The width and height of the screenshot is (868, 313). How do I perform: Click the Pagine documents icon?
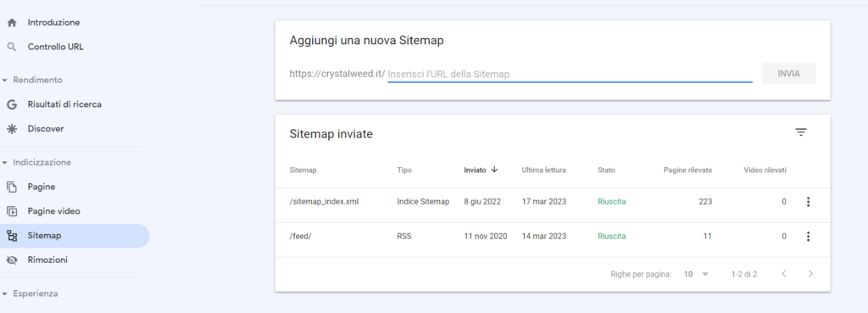click(12, 187)
